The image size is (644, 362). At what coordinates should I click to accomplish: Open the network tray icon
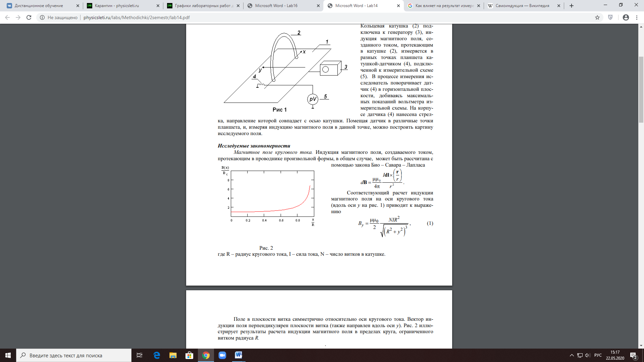[x=580, y=355]
